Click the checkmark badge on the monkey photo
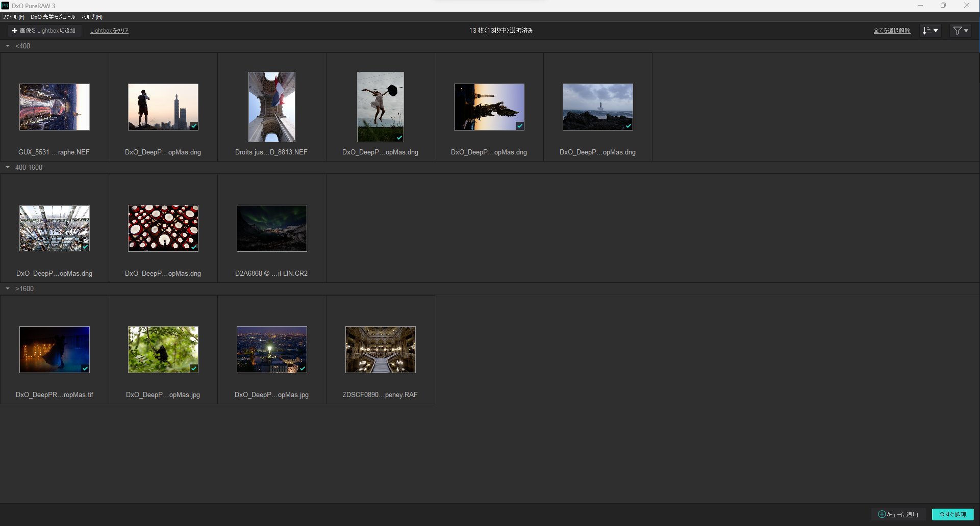The height and width of the screenshot is (526, 980). click(x=194, y=369)
